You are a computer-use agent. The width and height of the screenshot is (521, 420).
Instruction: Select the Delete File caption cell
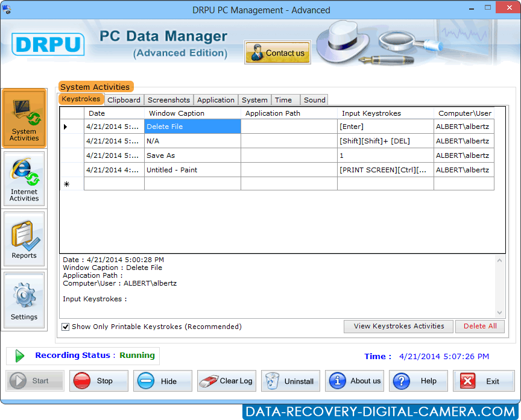tap(192, 127)
